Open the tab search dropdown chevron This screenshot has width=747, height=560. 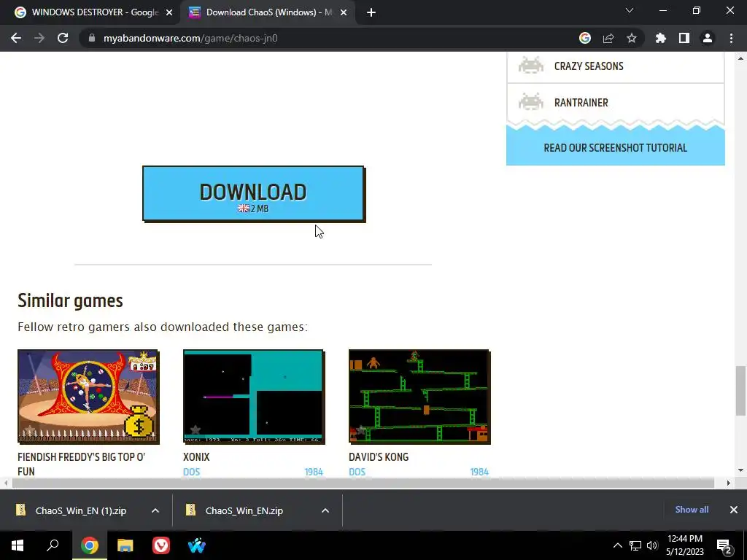[630, 10]
